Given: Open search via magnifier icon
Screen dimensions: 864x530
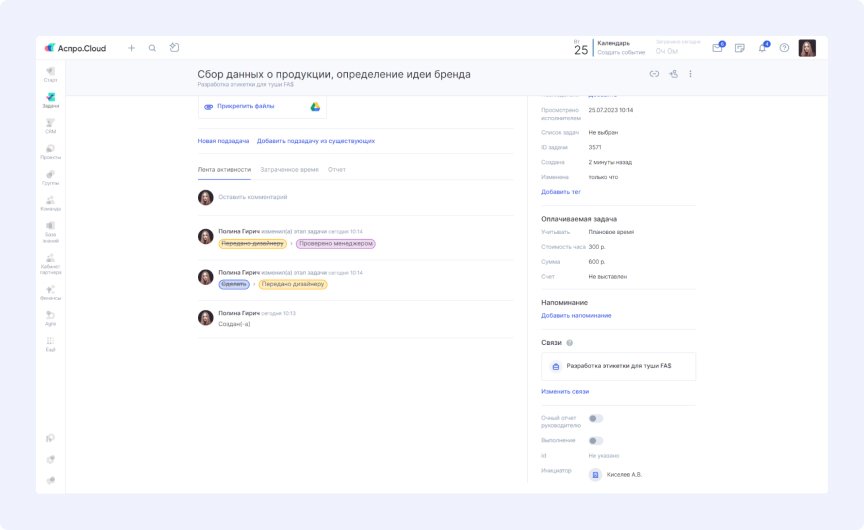Looking at the screenshot, I should coord(152,48).
